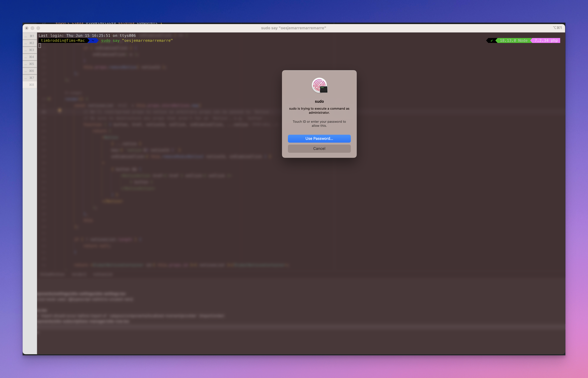The width and height of the screenshot is (588, 378).
Task: Switch to terminal tab ⌘7
Action: [x=30, y=78]
